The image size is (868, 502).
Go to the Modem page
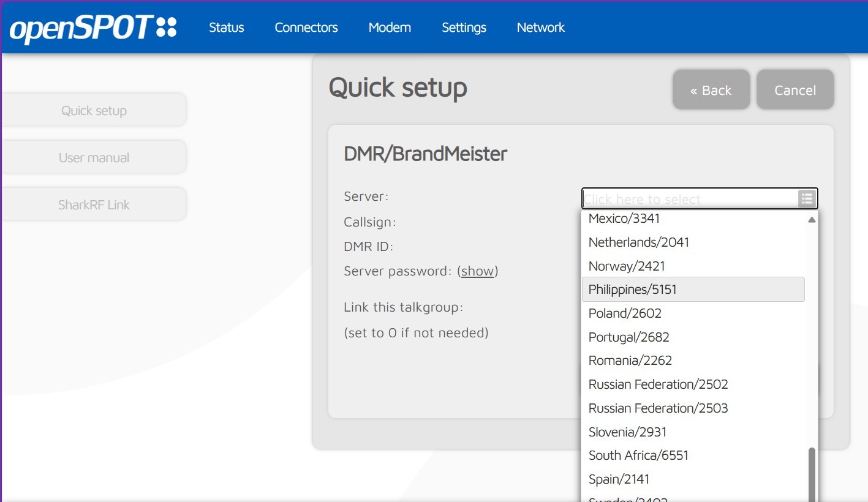point(390,28)
